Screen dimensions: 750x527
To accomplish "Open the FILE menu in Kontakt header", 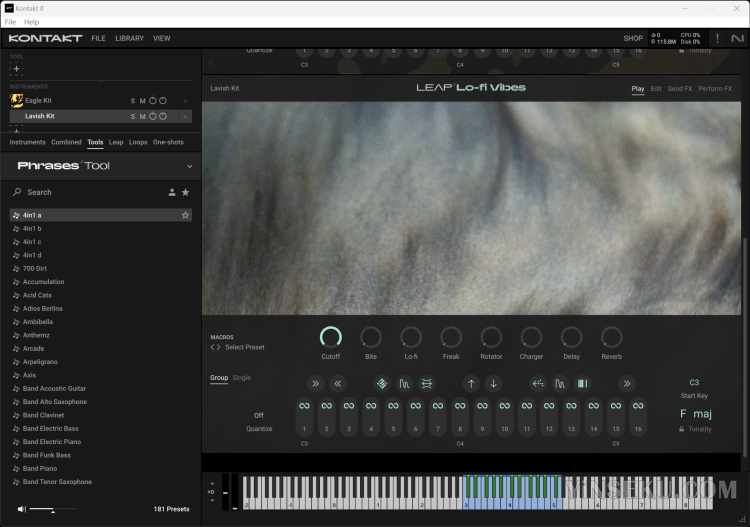I will tap(98, 38).
